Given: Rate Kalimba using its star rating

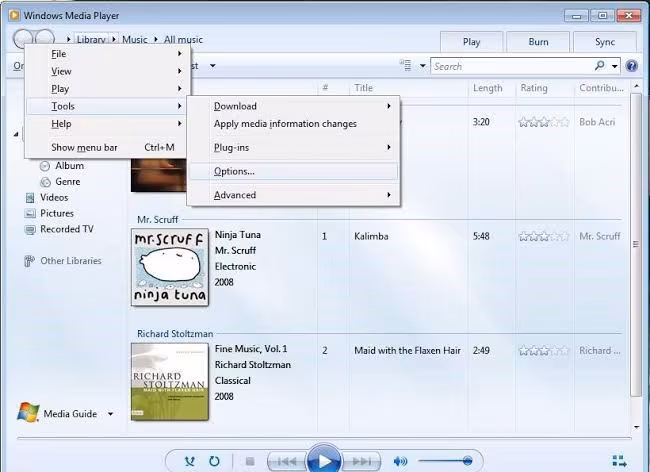Looking at the screenshot, I should pyautogui.click(x=543, y=237).
